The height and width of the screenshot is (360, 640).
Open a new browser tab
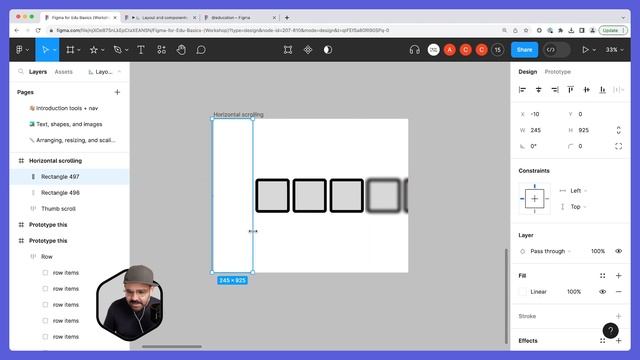287,18
